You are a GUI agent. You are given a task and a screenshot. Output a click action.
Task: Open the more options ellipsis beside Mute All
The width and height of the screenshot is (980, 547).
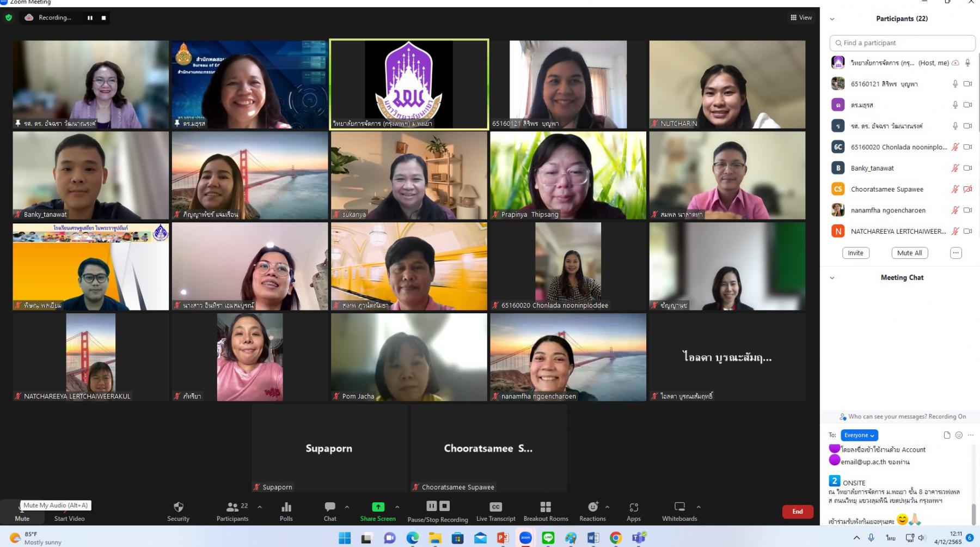pyautogui.click(x=955, y=253)
